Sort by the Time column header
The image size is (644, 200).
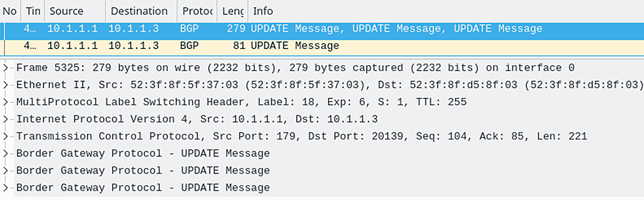click(33, 11)
